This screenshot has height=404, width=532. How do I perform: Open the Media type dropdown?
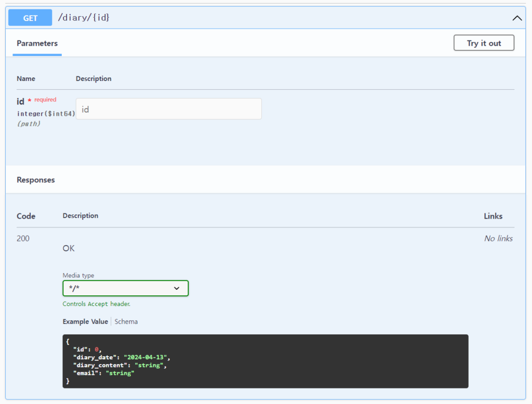point(126,288)
